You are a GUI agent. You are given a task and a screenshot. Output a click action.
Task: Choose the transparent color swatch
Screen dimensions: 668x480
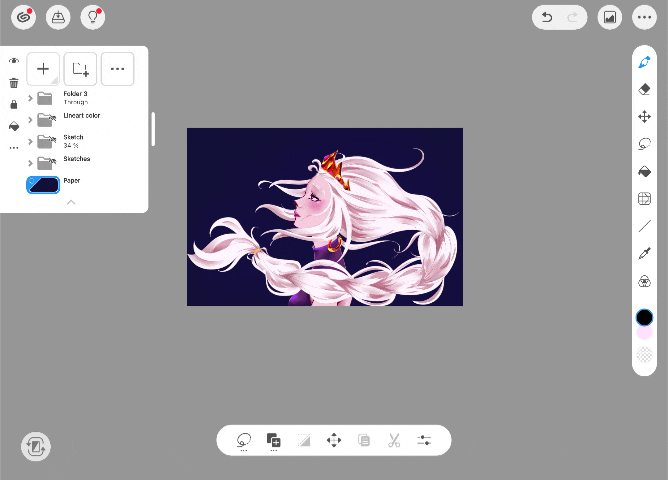[644, 354]
